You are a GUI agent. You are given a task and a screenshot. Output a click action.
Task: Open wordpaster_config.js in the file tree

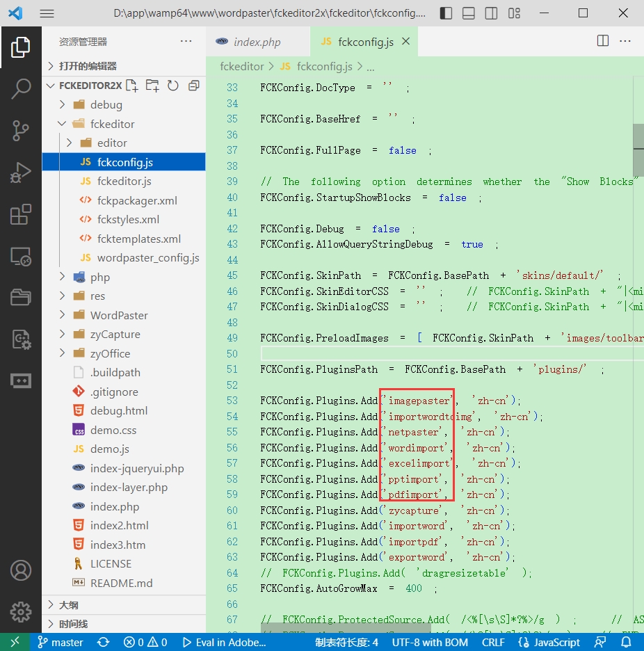pyautogui.click(x=147, y=258)
